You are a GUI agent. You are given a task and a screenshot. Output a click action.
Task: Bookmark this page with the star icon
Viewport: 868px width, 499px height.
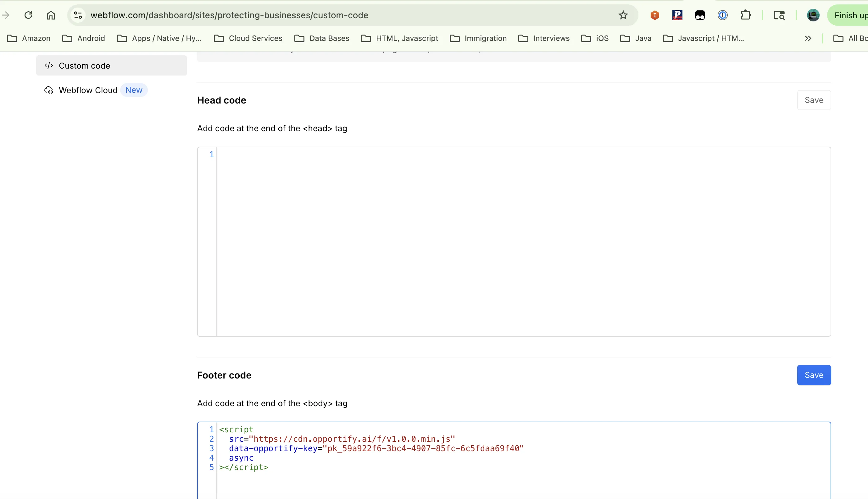[x=623, y=15]
